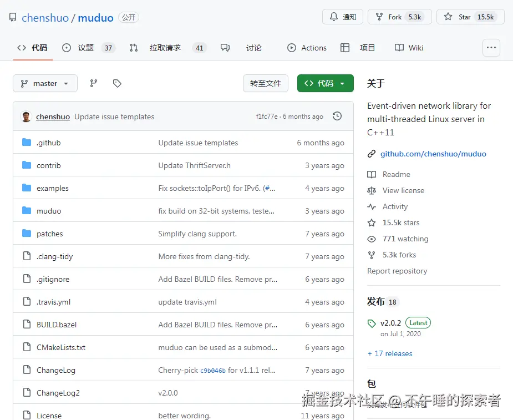Star the muduo repository
This screenshot has width=513, height=420.
click(470, 17)
